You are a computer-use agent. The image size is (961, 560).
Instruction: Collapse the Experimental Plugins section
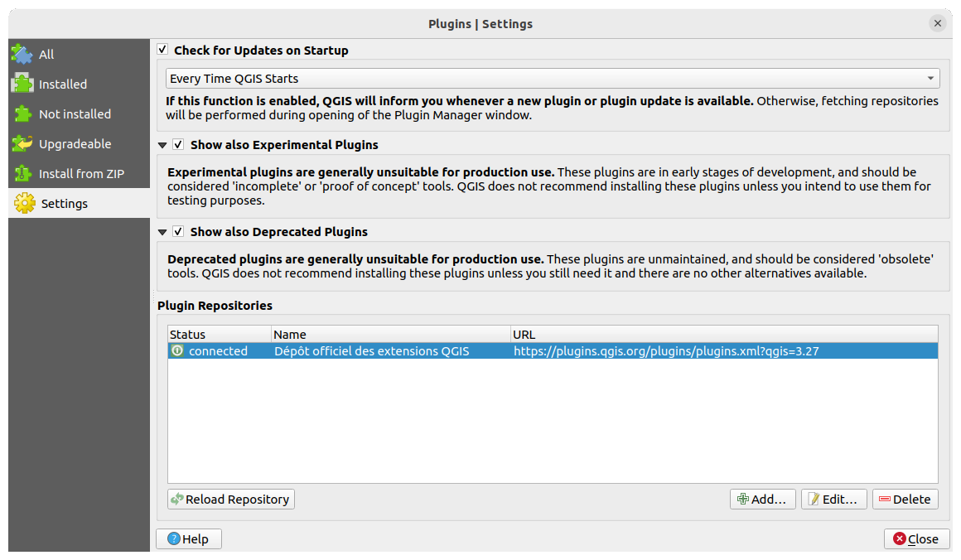(x=162, y=144)
